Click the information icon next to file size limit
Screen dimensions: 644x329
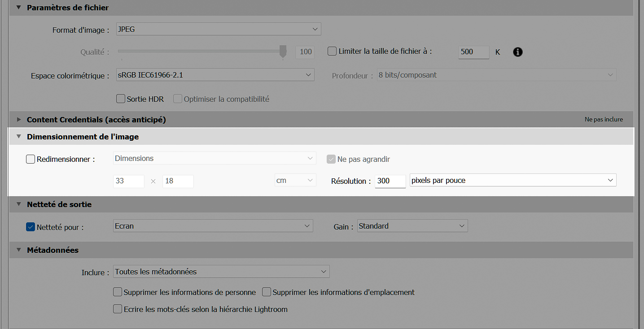pyautogui.click(x=517, y=52)
